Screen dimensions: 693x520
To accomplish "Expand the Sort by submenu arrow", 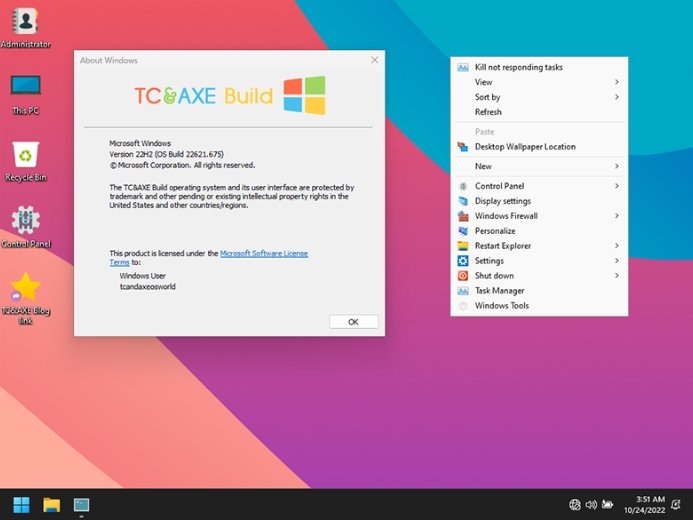I will (x=617, y=97).
